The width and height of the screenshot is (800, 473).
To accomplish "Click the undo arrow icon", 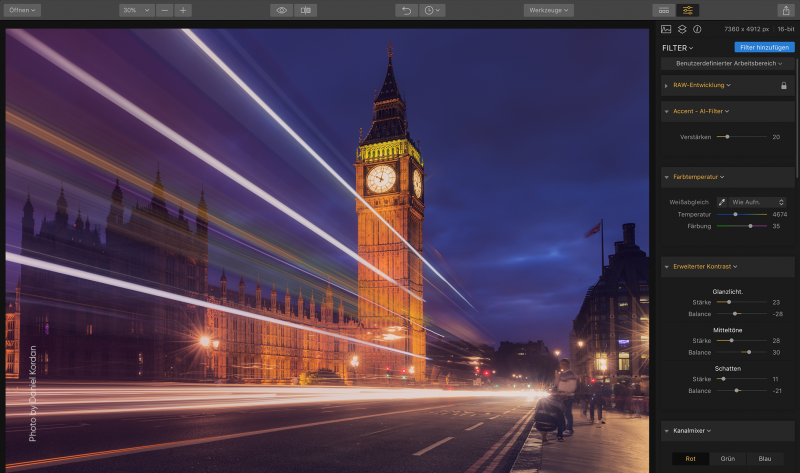I will point(406,10).
